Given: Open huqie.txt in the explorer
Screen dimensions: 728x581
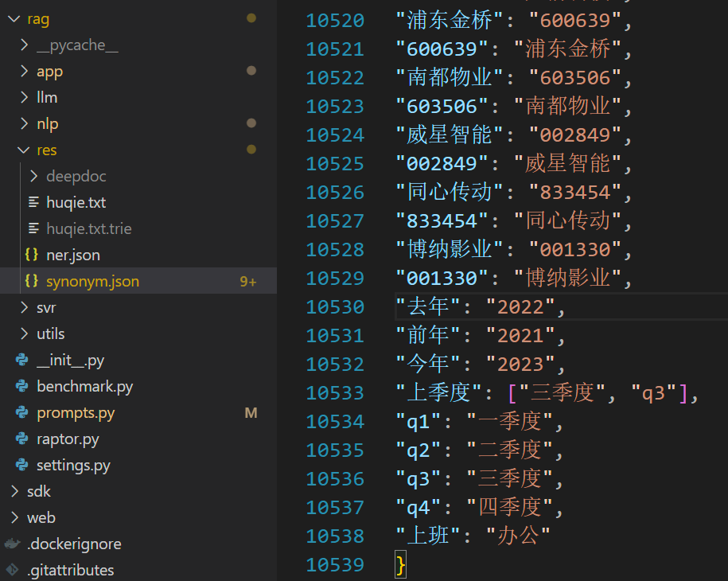Looking at the screenshot, I should tap(76, 202).
